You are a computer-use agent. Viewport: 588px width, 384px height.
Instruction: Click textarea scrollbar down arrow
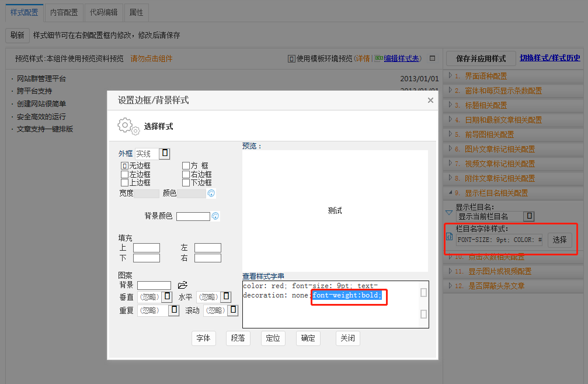coord(424,314)
